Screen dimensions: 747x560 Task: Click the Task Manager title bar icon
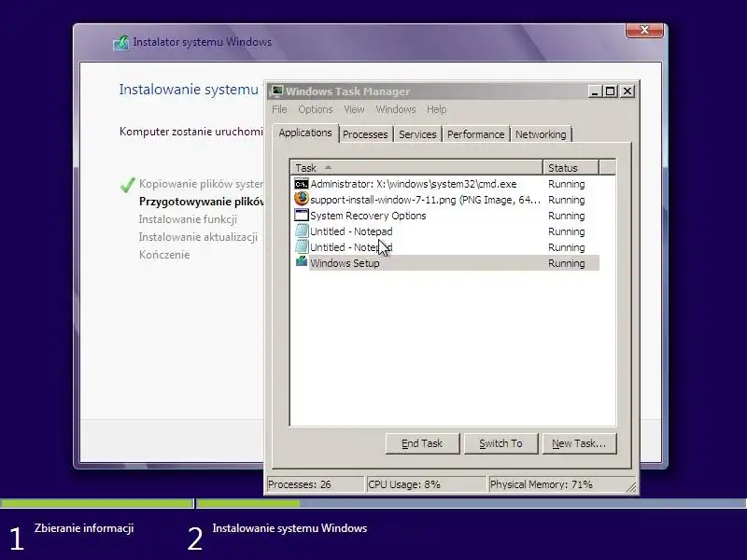click(275, 91)
